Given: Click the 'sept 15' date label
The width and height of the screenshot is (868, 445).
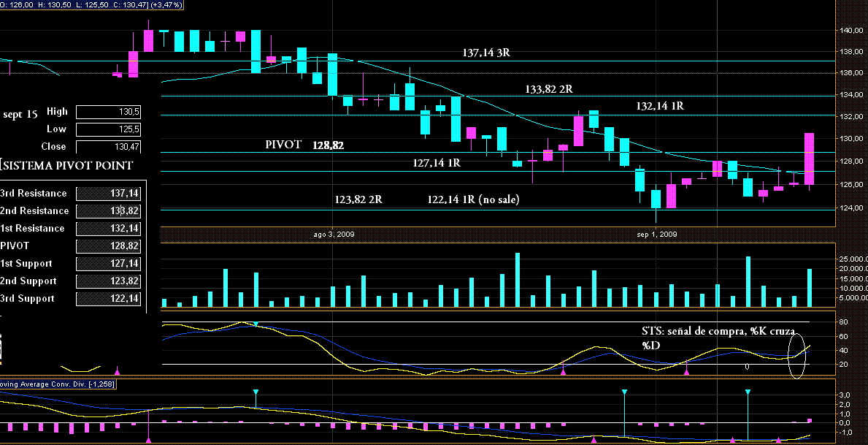Looking at the screenshot, I should pos(20,115).
